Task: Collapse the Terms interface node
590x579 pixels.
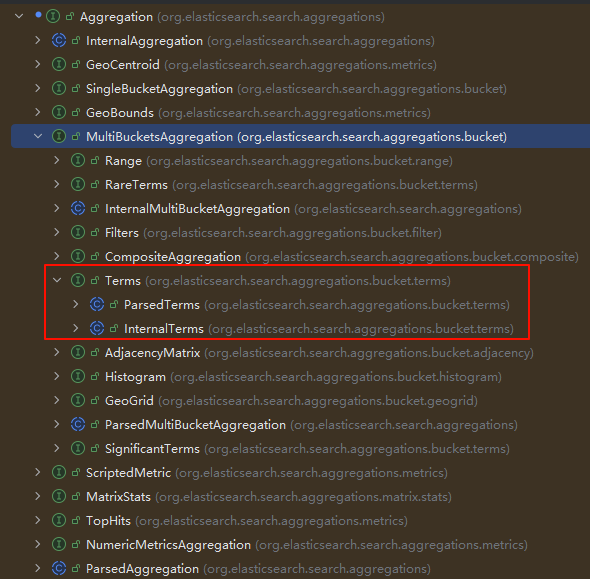Action: [x=57, y=280]
